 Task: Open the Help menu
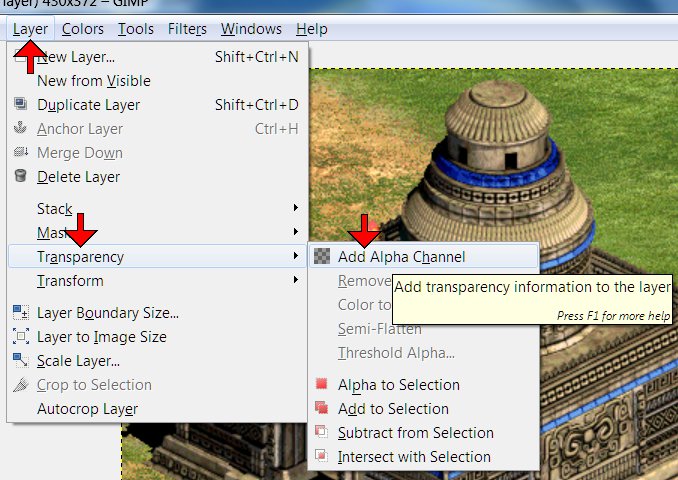312,29
